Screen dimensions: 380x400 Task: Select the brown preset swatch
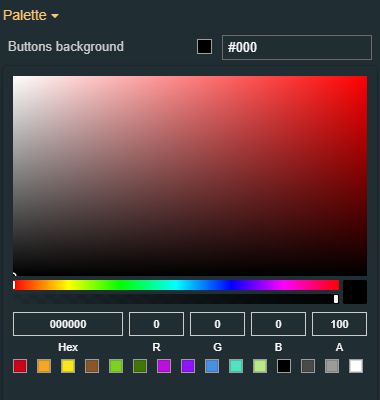tap(92, 366)
